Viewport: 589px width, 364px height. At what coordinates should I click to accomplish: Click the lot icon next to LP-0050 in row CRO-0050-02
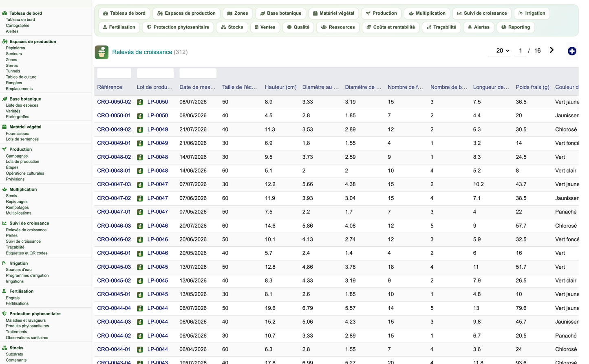pos(140,102)
